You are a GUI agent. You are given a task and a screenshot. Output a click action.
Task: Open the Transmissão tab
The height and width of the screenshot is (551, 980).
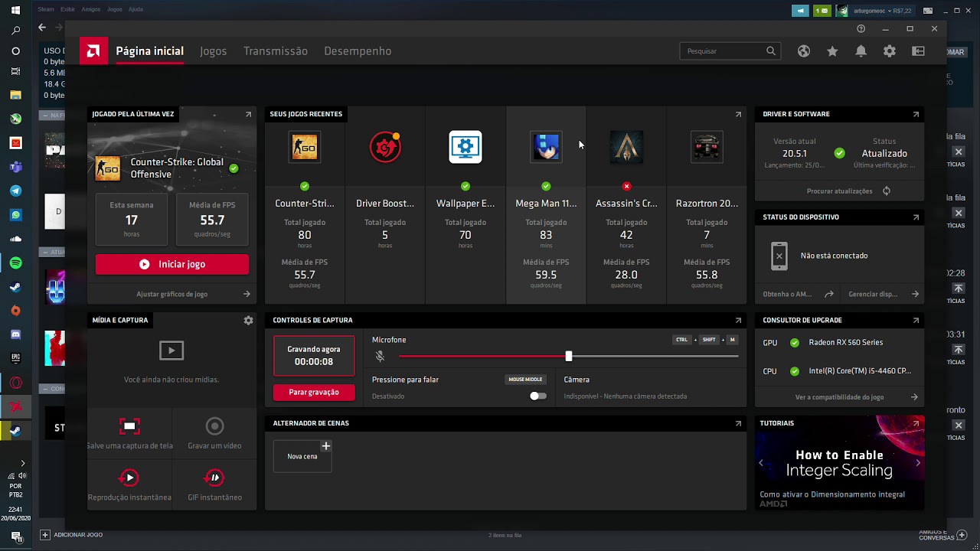coord(276,51)
